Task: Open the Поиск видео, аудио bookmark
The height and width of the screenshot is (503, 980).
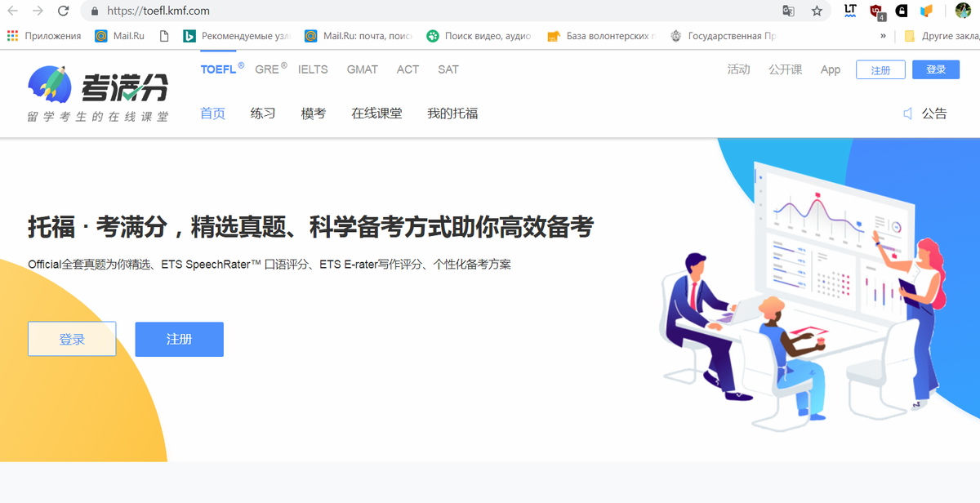Action: point(479,36)
